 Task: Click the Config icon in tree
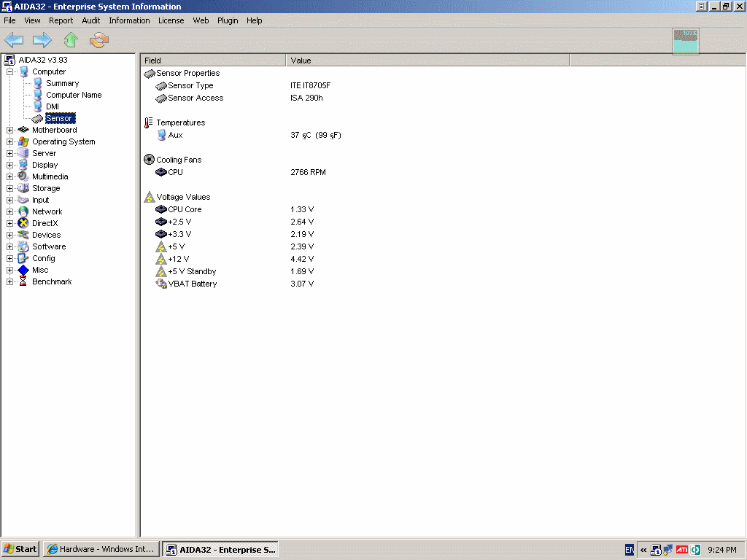pyautogui.click(x=23, y=259)
